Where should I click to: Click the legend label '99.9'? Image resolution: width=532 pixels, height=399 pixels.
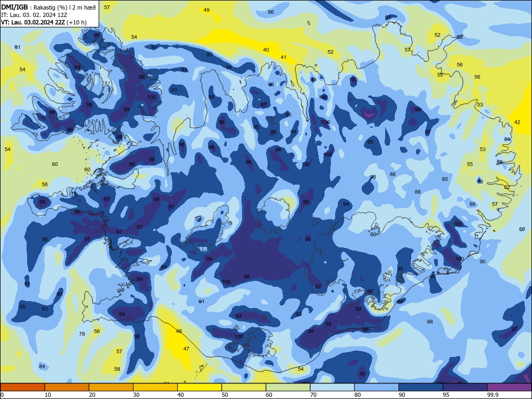(x=493, y=395)
